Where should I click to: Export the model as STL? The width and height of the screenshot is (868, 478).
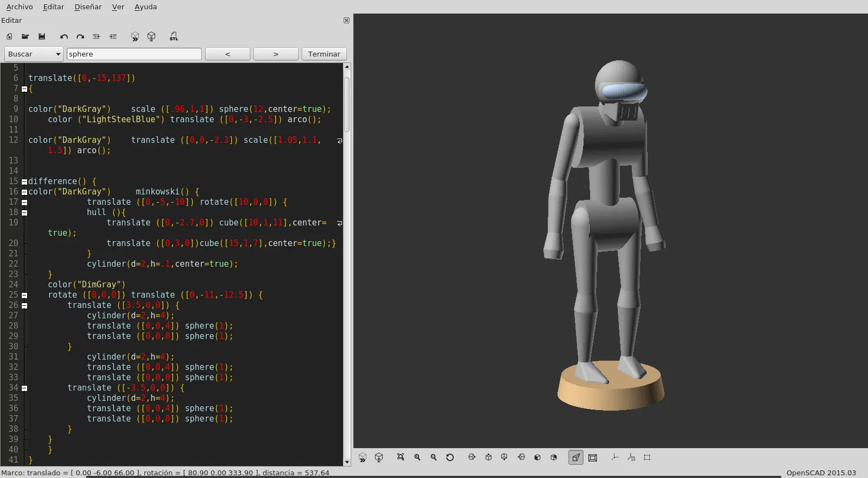174,36
